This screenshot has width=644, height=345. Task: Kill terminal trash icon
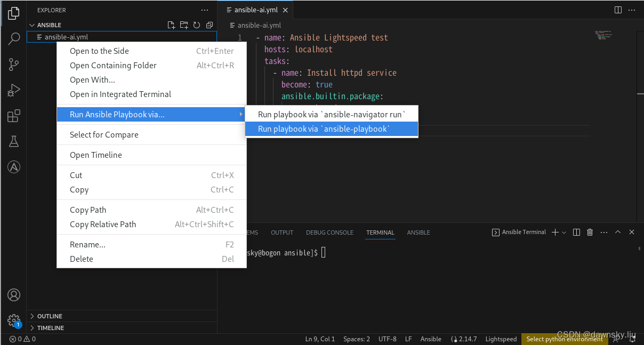pos(590,232)
